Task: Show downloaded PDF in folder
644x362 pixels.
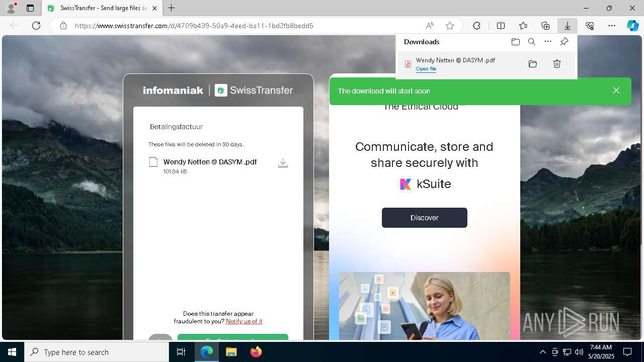Action: (x=532, y=64)
